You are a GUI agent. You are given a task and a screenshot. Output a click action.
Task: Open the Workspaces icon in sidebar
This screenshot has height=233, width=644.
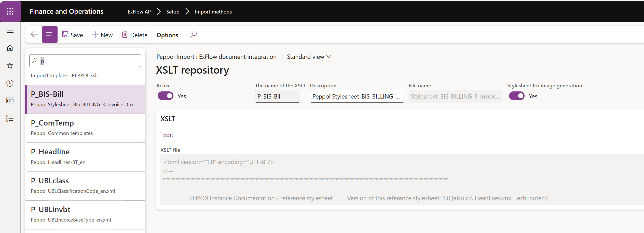(10, 101)
